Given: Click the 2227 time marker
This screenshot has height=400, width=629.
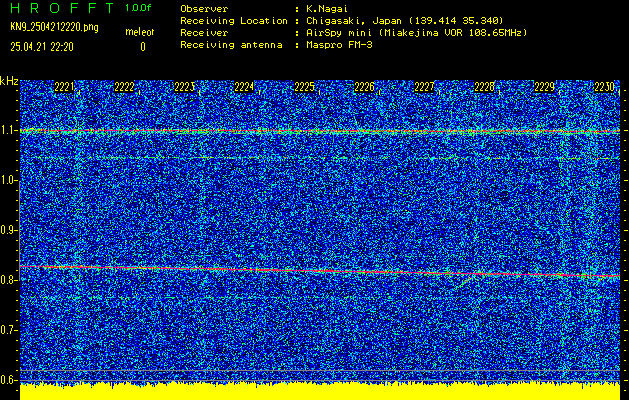Looking at the screenshot, I should point(424,87).
